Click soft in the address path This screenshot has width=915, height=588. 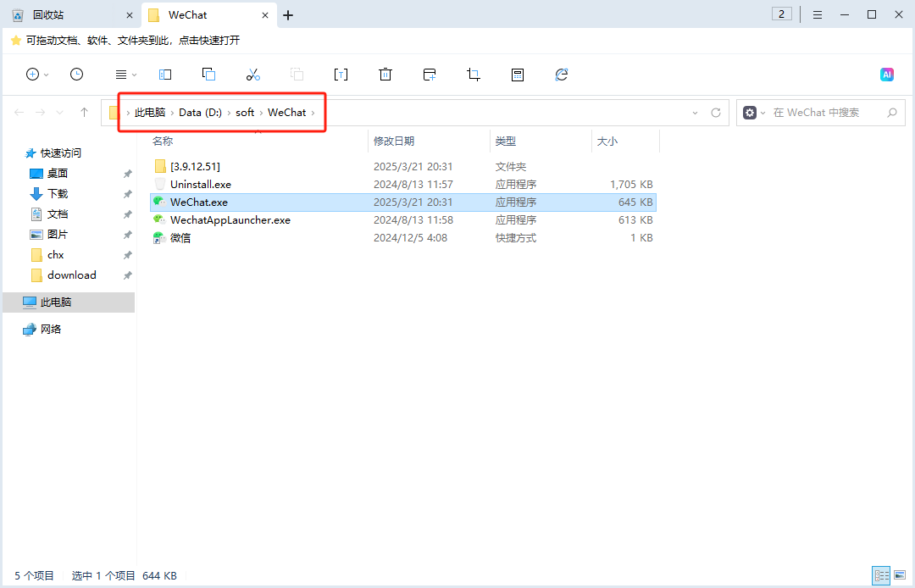click(245, 113)
